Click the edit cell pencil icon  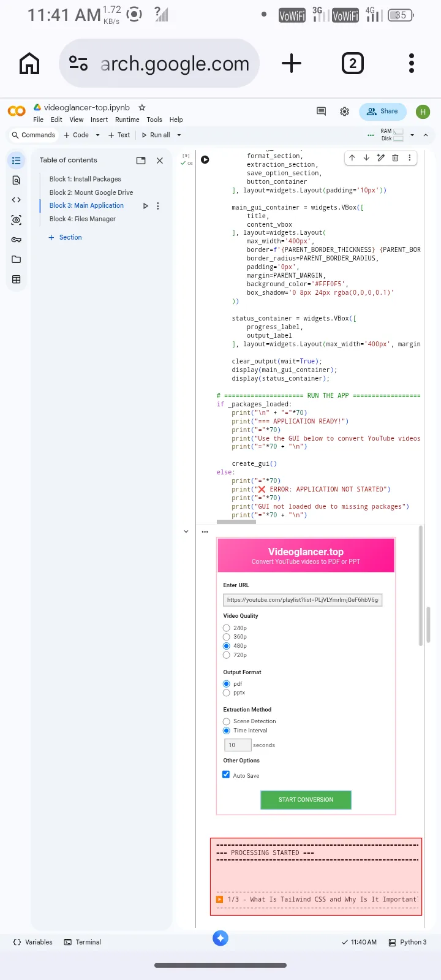[x=380, y=158]
